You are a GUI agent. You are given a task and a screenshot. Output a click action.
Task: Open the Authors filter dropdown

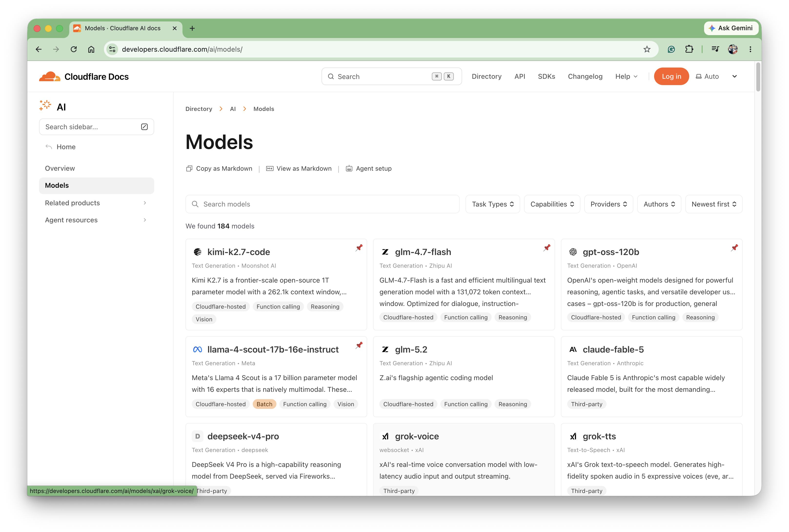(659, 204)
